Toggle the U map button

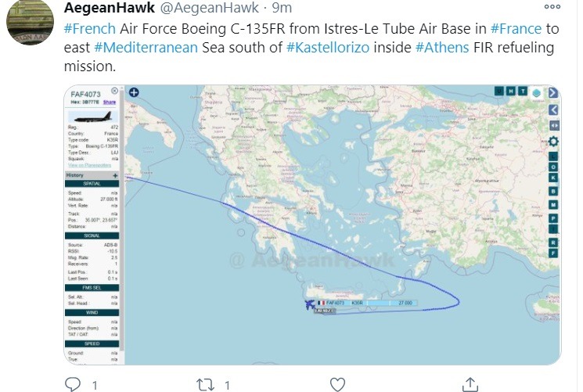point(499,92)
